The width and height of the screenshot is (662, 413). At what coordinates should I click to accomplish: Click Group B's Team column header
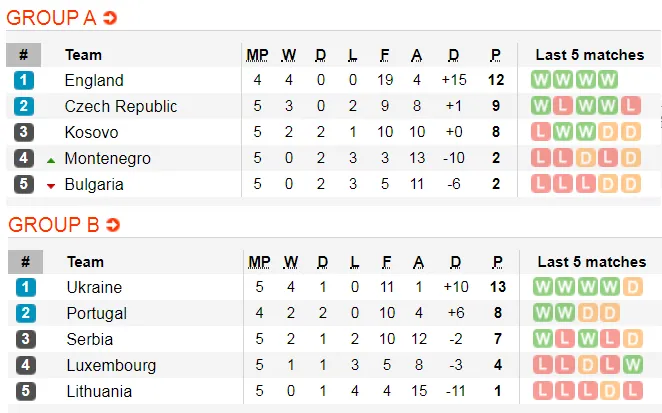(85, 262)
